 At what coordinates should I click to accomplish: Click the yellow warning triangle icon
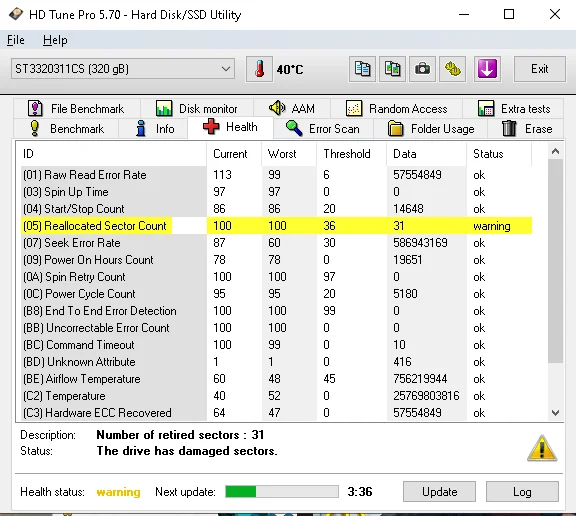pyautogui.click(x=542, y=448)
